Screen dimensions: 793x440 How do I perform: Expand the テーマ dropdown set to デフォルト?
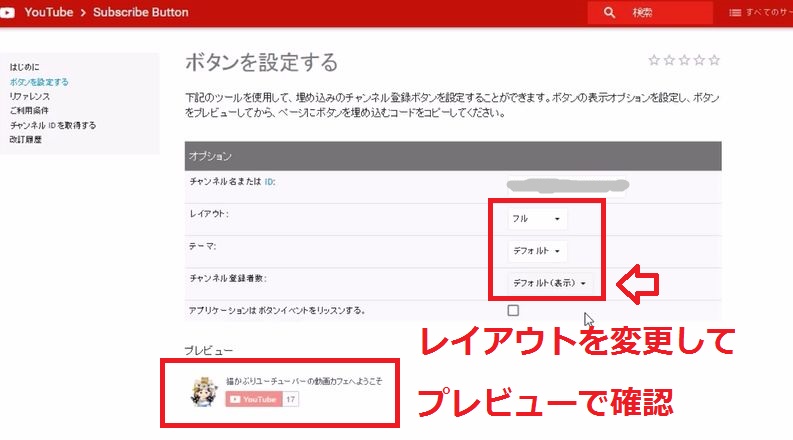(539, 251)
